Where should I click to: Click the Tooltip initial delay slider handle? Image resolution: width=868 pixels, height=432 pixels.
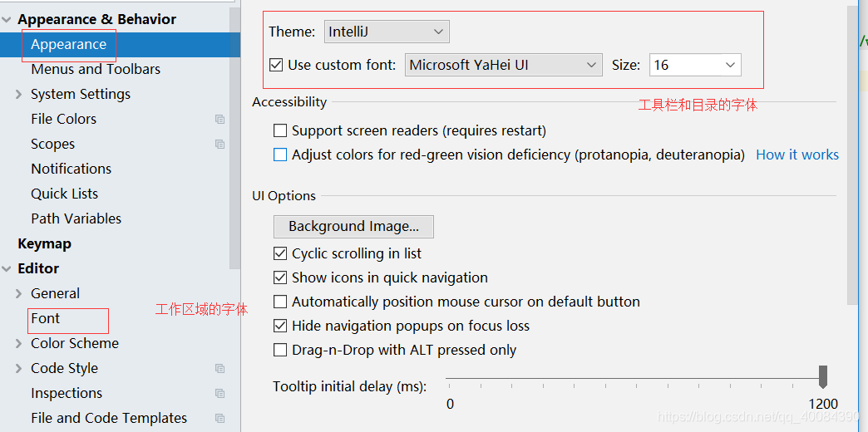(823, 376)
